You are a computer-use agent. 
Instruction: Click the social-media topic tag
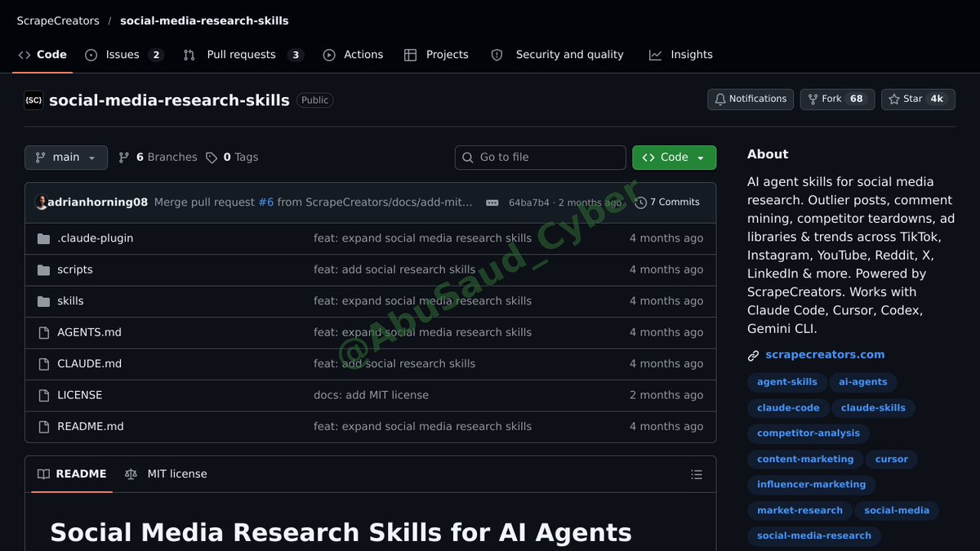click(897, 510)
